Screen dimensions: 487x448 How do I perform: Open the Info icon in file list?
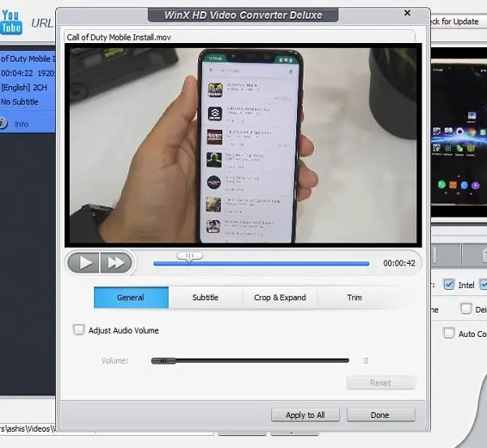tap(3, 123)
